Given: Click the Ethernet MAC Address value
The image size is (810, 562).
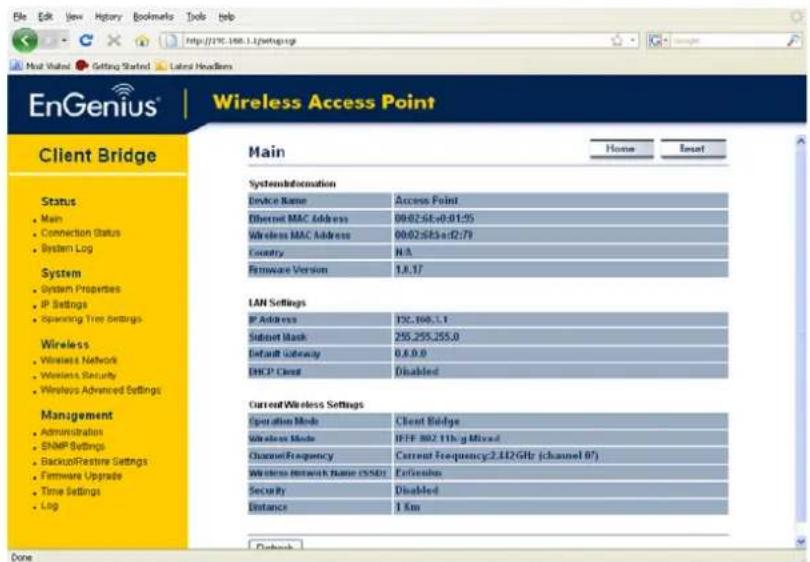Looking at the screenshot, I should tap(434, 218).
